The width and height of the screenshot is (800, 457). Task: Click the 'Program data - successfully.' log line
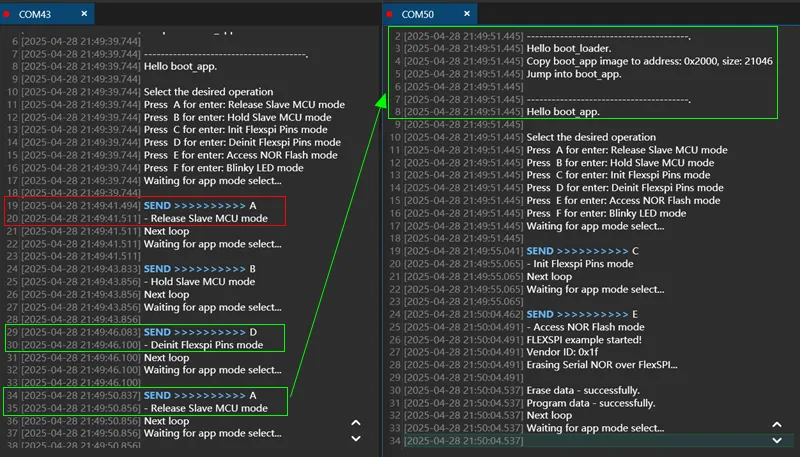[x=590, y=403]
